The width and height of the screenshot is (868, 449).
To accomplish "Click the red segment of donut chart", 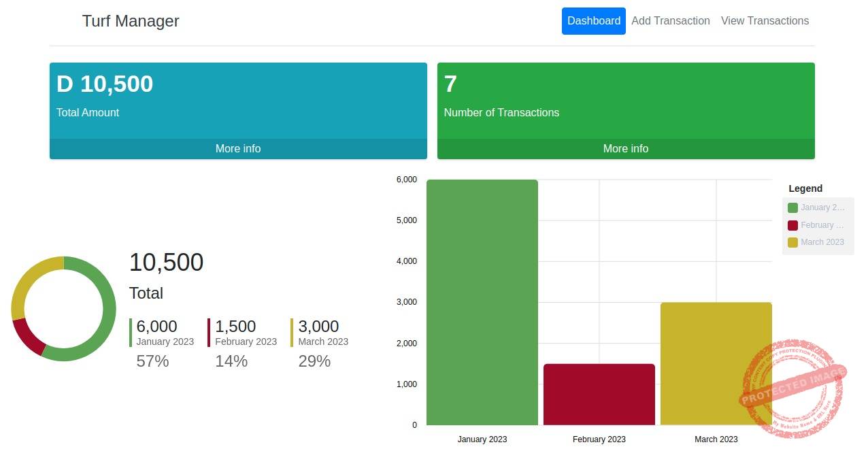I will (26, 337).
